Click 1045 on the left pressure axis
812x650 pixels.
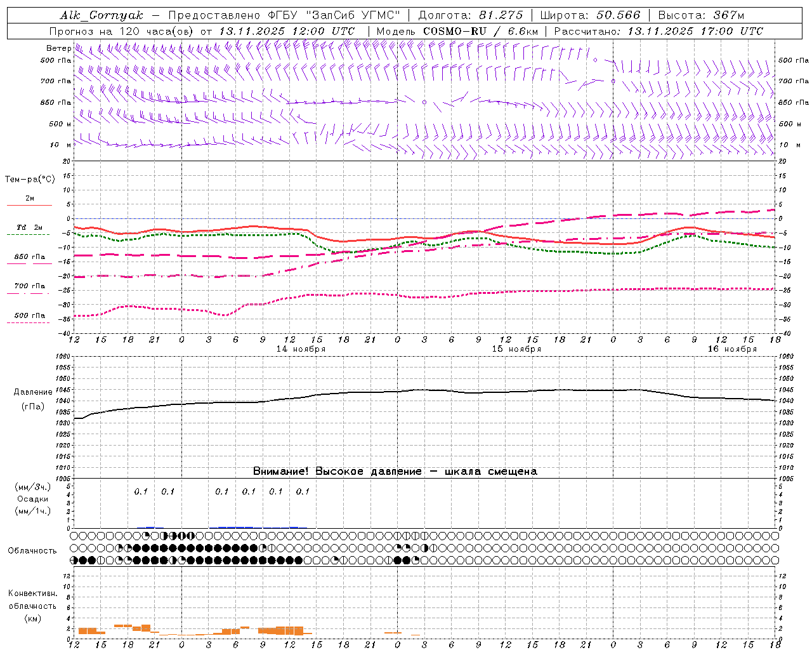click(62, 390)
